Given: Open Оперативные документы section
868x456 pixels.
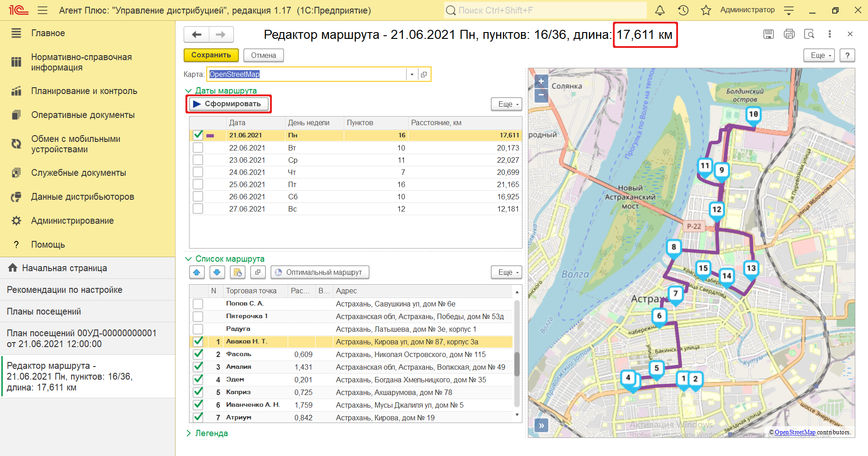Looking at the screenshot, I should tap(83, 115).
